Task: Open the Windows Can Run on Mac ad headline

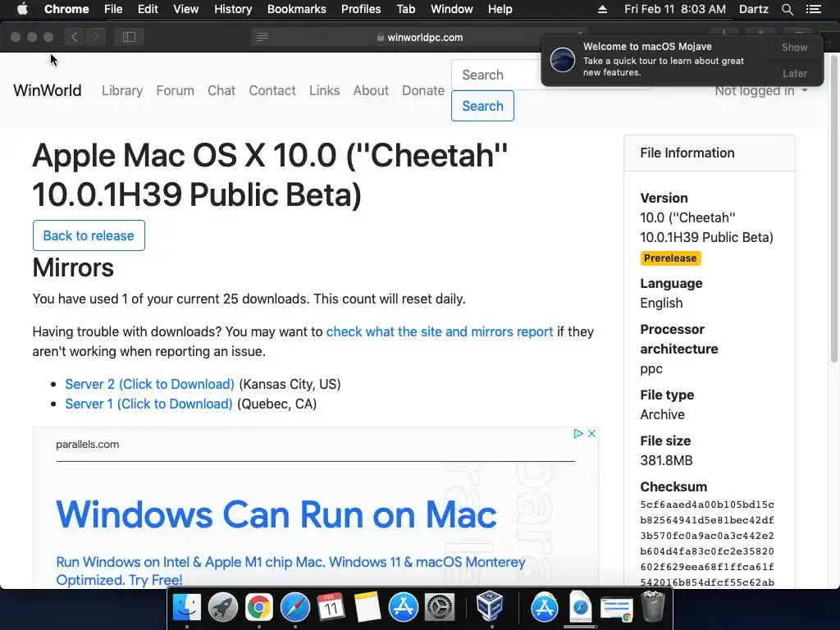Action: (x=276, y=514)
